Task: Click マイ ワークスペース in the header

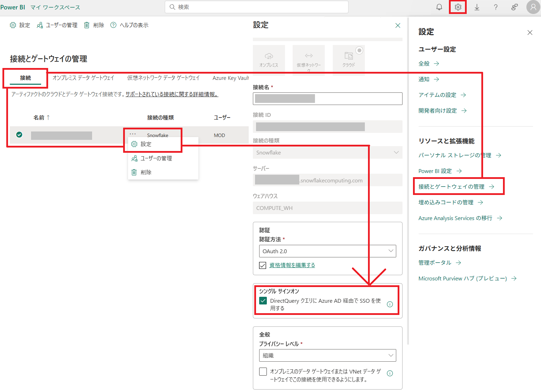Action: click(x=55, y=7)
